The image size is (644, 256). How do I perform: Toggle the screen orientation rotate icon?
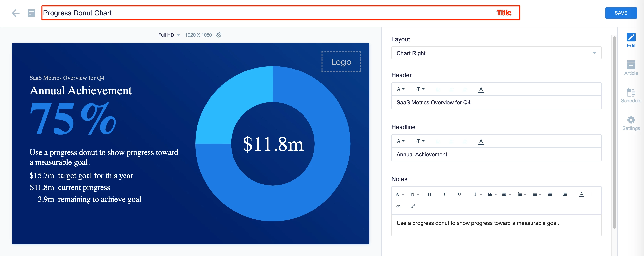(219, 35)
